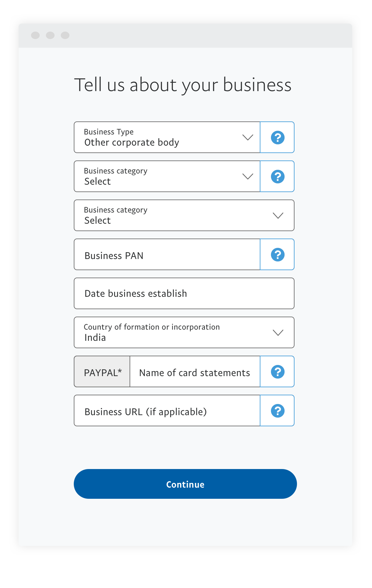Click the Date business establish field
This screenshot has width=372, height=588.
pos(184,293)
